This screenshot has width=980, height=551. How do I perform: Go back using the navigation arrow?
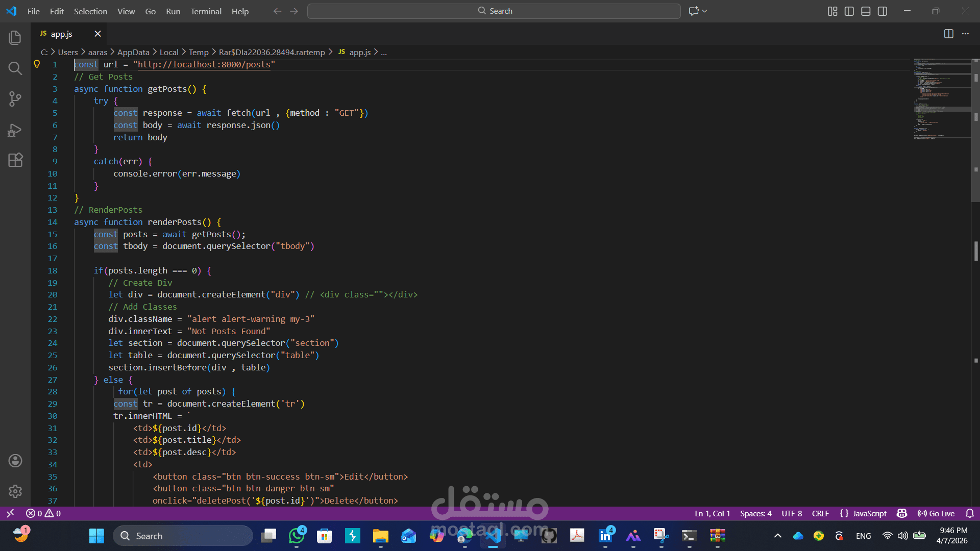pos(277,11)
